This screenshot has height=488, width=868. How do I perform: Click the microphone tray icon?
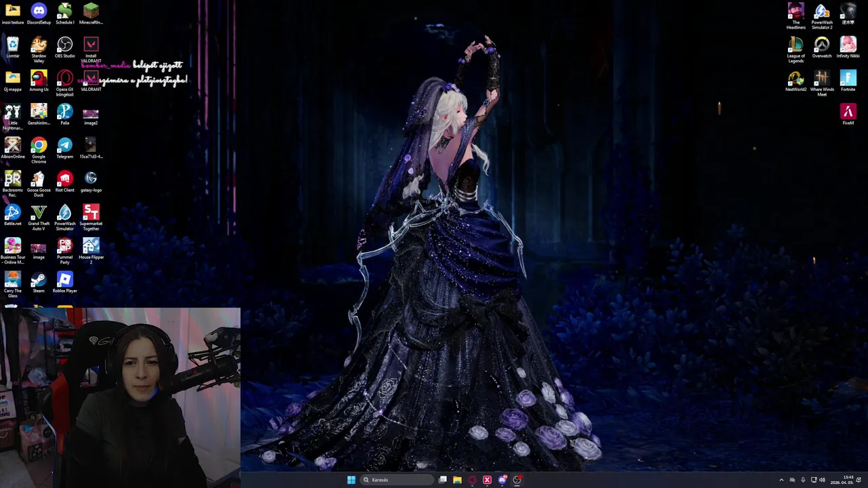(x=803, y=480)
